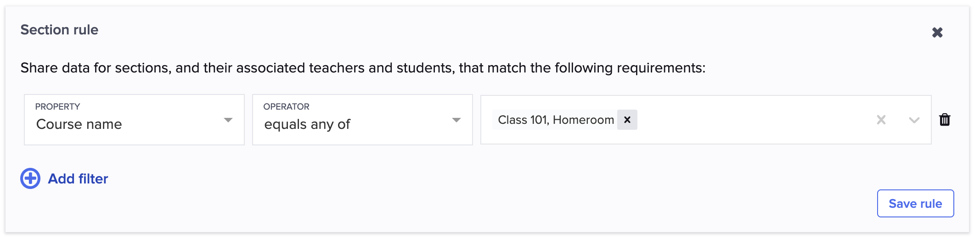The height and width of the screenshot is (244, 980).
Task: Click the "Class 101, Homeroom" tag label
Action: tap(555, 120)
